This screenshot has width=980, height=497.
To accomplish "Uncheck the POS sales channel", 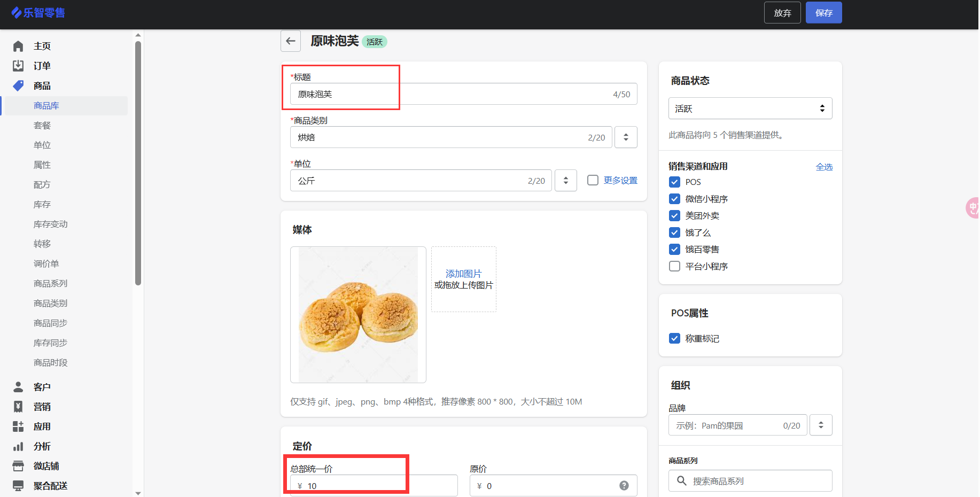I will (x=675, y=182).
